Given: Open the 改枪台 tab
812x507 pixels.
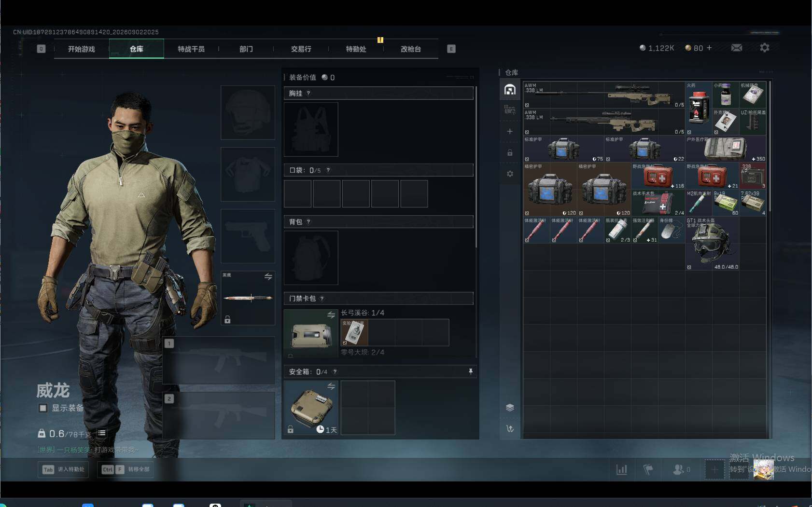Looking at the screenshot, I should tap(411, 49).
